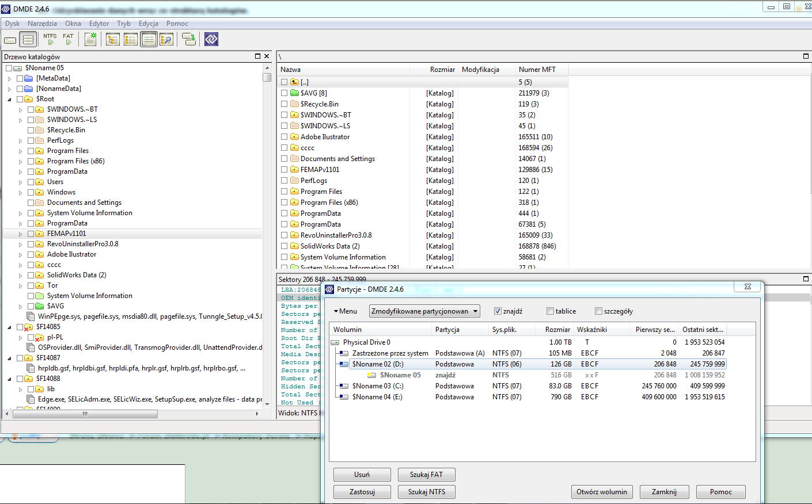Select the Zastrzeżone przez system partition row
Screen dimensions: 812x504
point(528,353)
